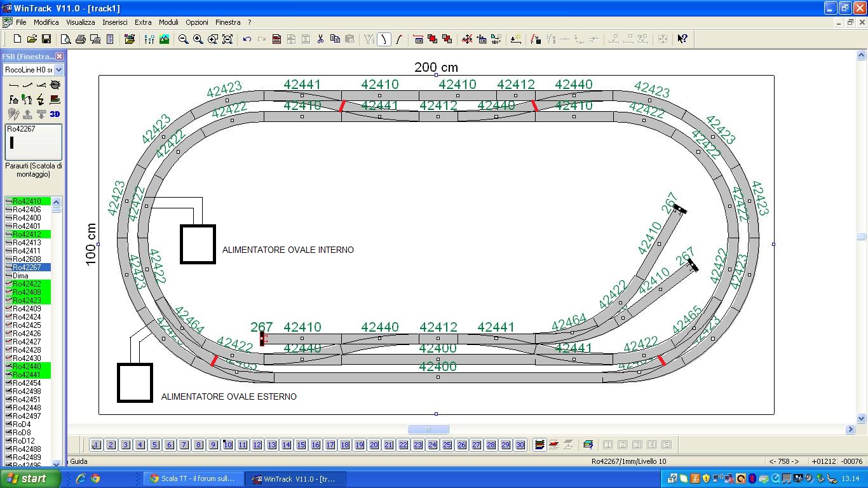
Task: Save the current track plan
Action: [x=46, y=39]
